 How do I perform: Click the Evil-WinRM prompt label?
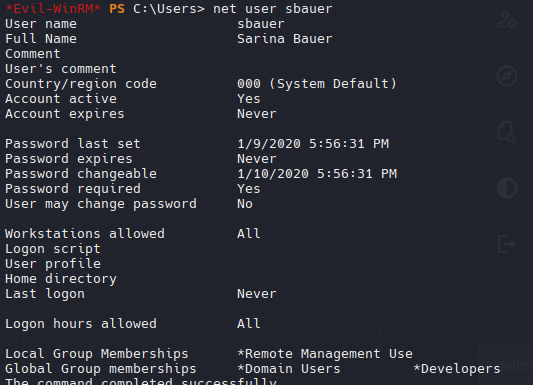pos(53,9)
